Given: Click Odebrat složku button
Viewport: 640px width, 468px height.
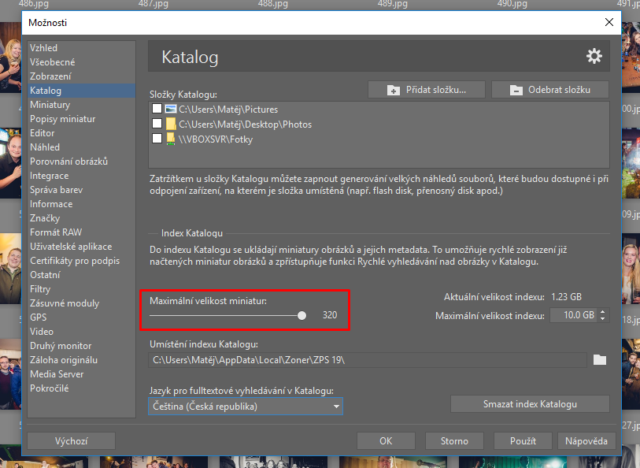Looking at the screenshot, I should pos(550,90).
